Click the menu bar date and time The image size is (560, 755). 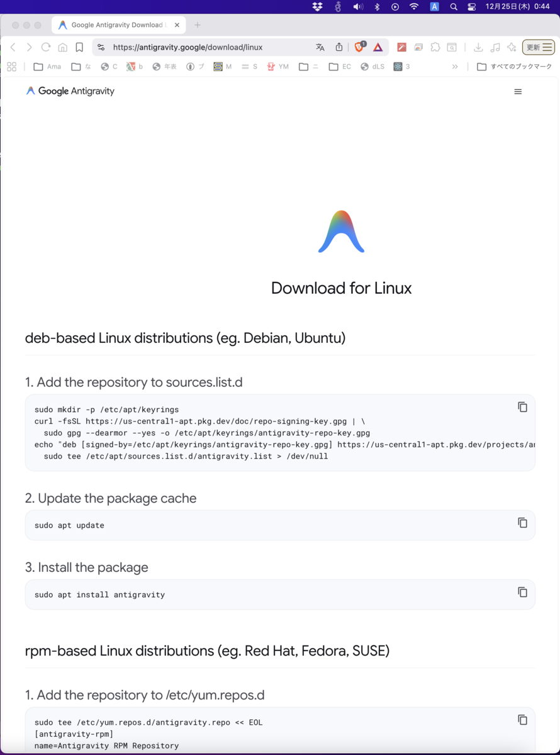[517, 7]
